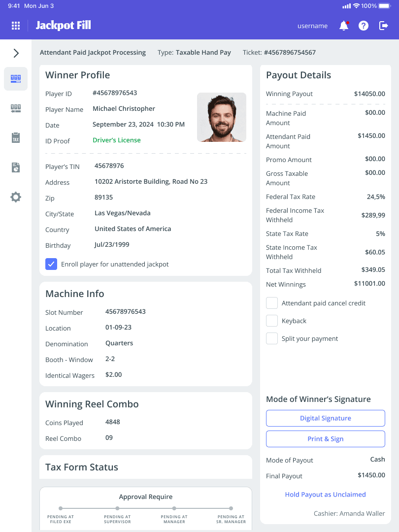Viewport: 399px width, 532px height.
Task: Open the reports sidebar icon
Action: tap(15, 167)
